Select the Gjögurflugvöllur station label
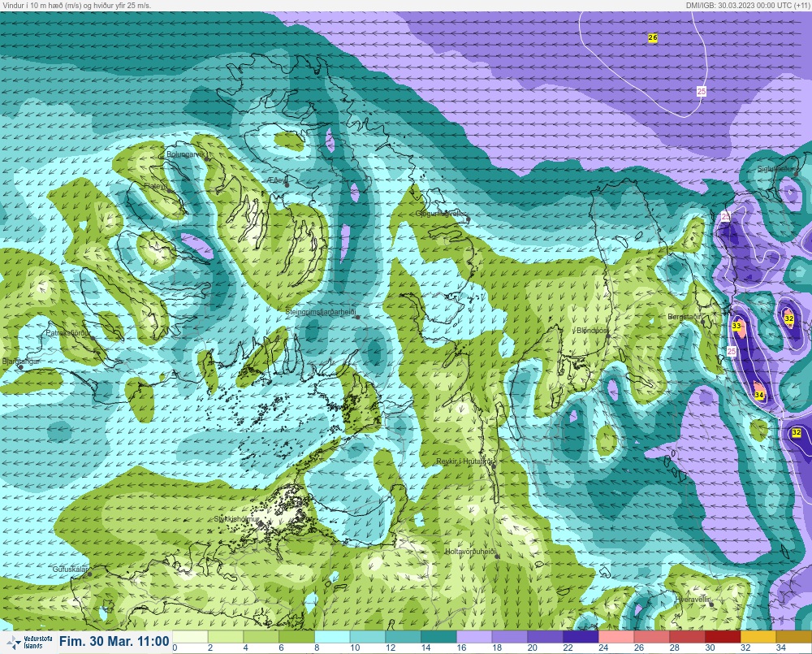The height and width of the screenshot is (654, 812). pos(441,214)
